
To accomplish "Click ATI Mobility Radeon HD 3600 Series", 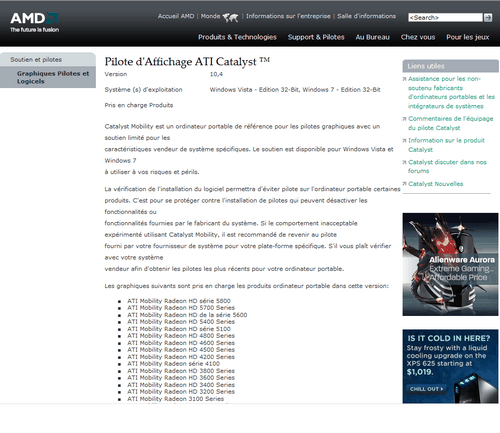I will click(181, 377).
